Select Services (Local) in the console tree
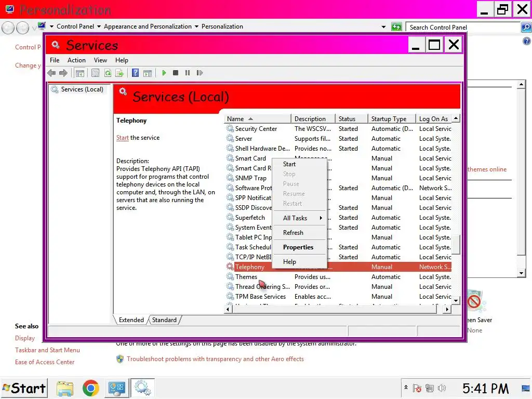 pyautogui.click(x=82, y=89)
